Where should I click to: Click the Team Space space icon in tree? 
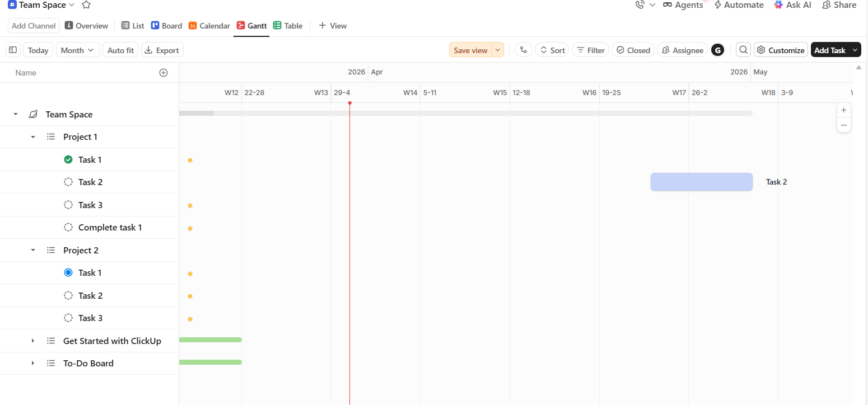(x=33, y=114)
